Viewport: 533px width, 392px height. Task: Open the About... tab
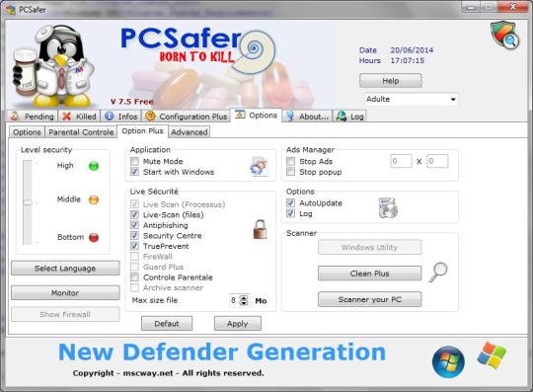pyautogui.click(x=307, y=117)
